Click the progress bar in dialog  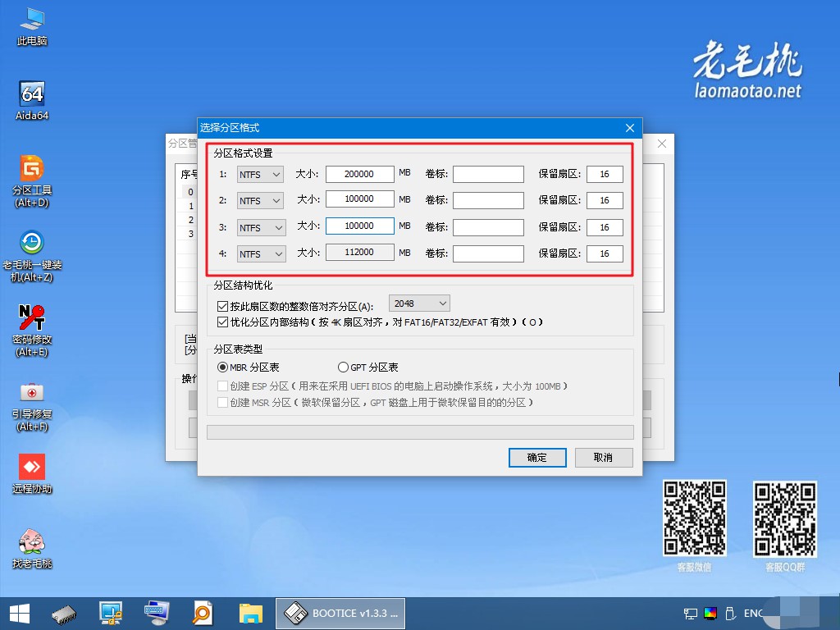(x=420, y=432)
